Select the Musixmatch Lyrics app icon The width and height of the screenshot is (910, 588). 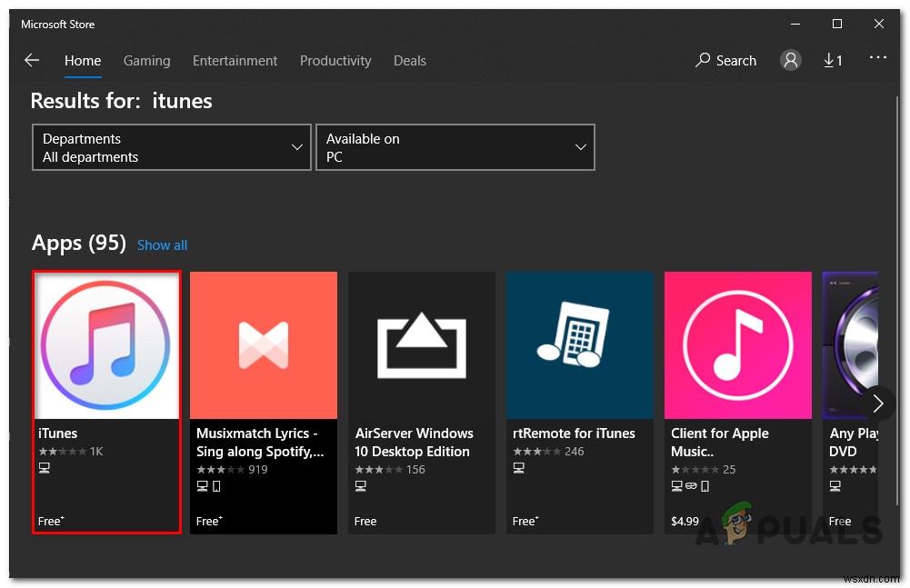click(x=264, y=345)
